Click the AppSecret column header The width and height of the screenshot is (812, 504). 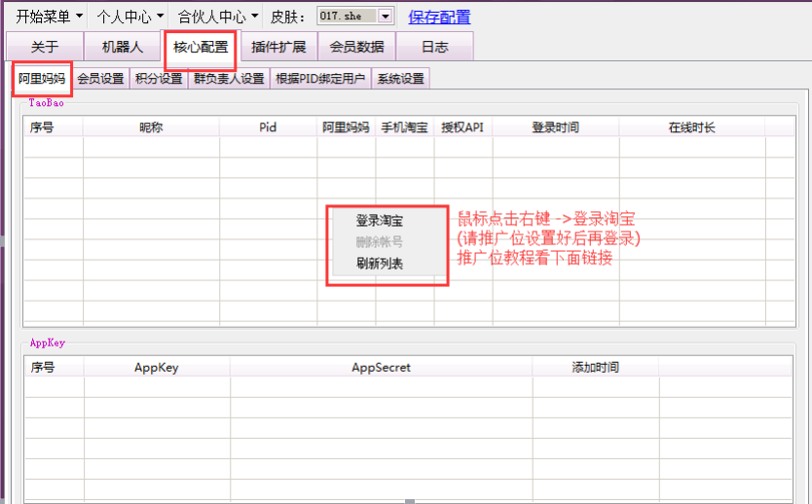click(x=381, y=368)
